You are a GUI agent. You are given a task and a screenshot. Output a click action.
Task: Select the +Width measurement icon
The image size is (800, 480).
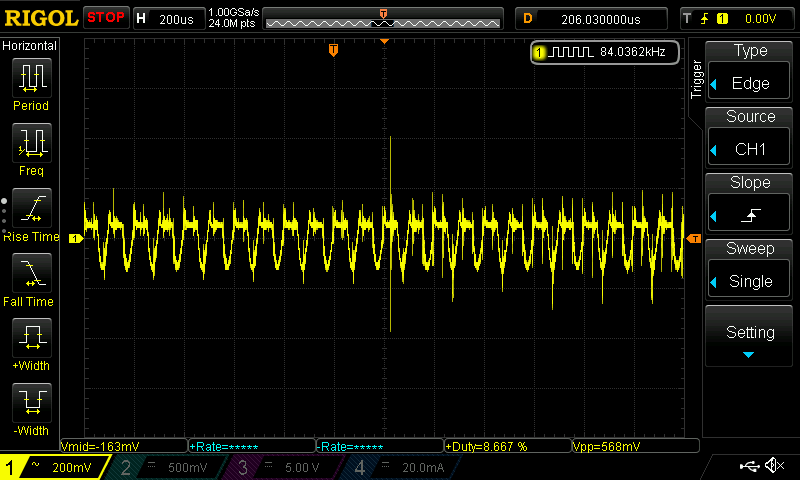click(x=32, y=337)
